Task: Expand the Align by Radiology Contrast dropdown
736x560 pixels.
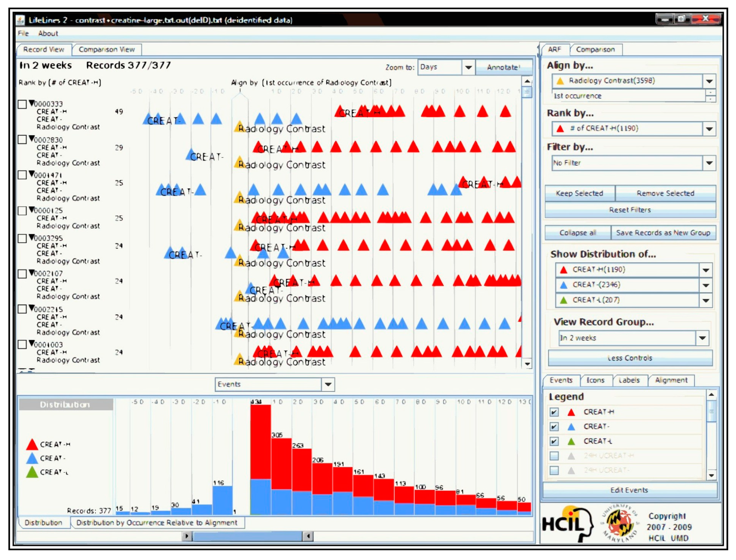Action: coord(709,81)
